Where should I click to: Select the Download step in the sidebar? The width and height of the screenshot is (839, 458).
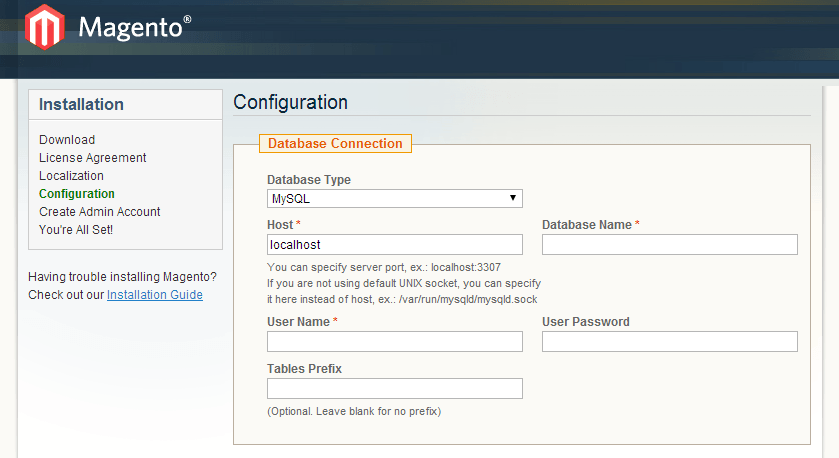tap(67, 140)
